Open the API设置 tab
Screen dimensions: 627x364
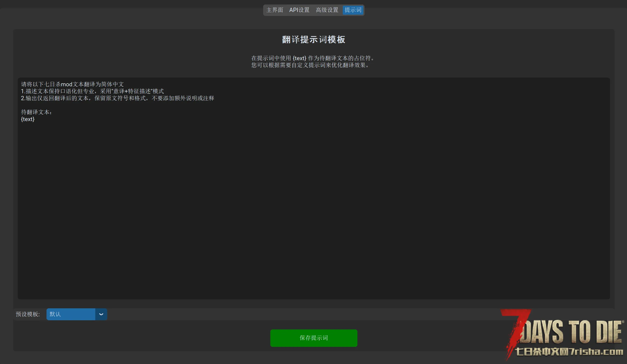point(299,10)
